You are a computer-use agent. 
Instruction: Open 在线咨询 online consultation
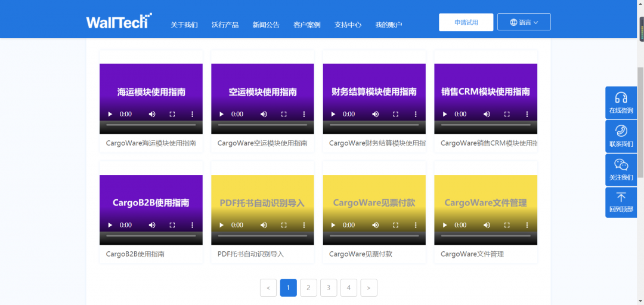621,103
